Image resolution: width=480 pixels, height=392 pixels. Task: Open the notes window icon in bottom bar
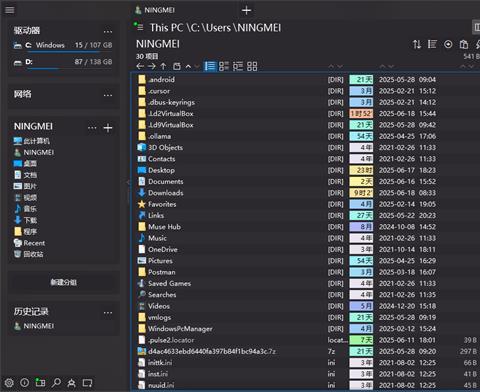point(87,383)
